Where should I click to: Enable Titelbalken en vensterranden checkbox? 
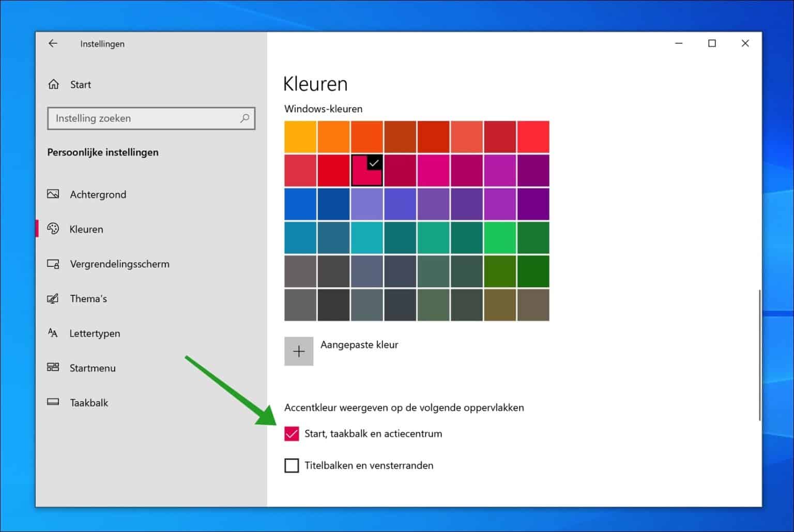292,465
